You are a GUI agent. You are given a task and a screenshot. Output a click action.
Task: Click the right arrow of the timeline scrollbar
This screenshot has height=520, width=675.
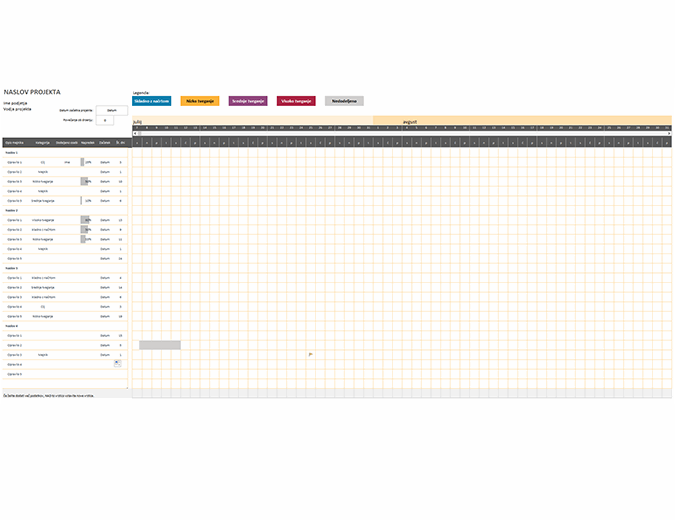coord(669,133)
